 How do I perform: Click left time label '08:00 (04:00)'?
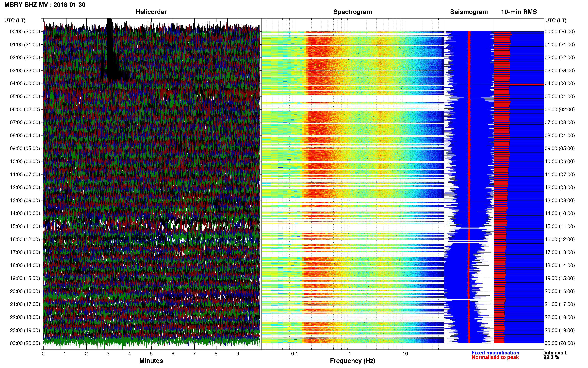(x=25, y=135)
